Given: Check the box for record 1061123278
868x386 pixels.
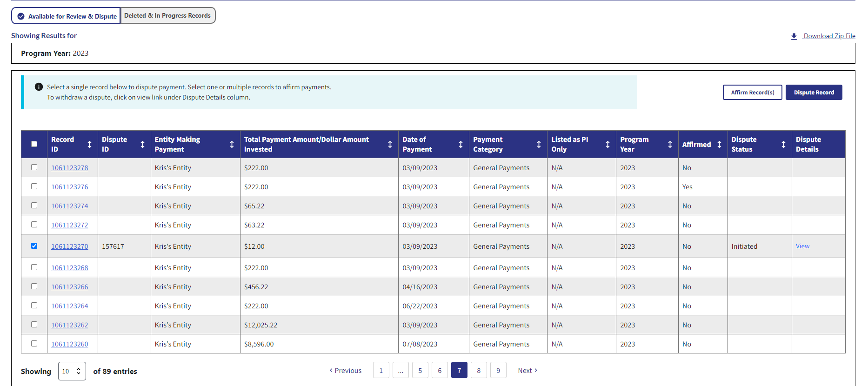Looking at the screenshot, I should click(x=34, y=167).
